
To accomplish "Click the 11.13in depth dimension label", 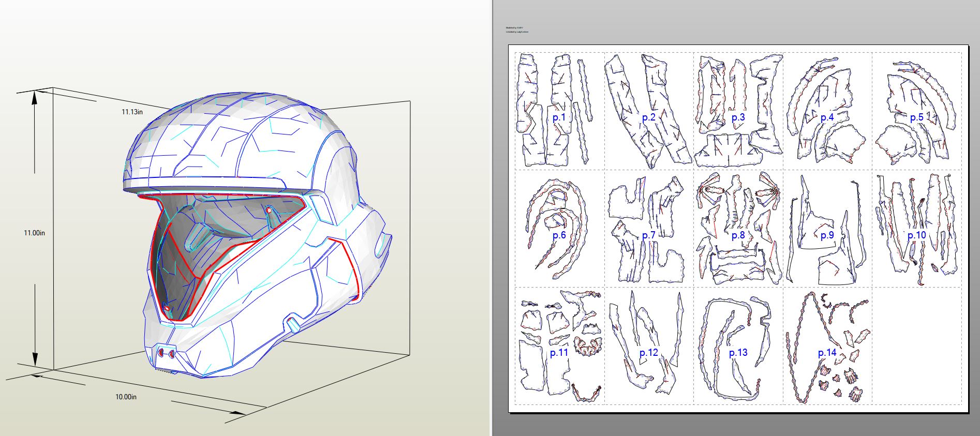I will (x=132, y=112).
